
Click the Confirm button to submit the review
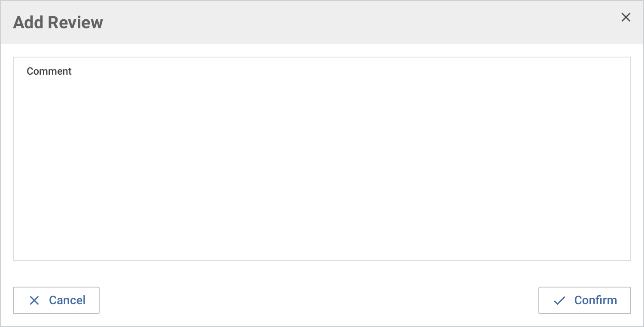pyautogui.click(x=584, y=300)
